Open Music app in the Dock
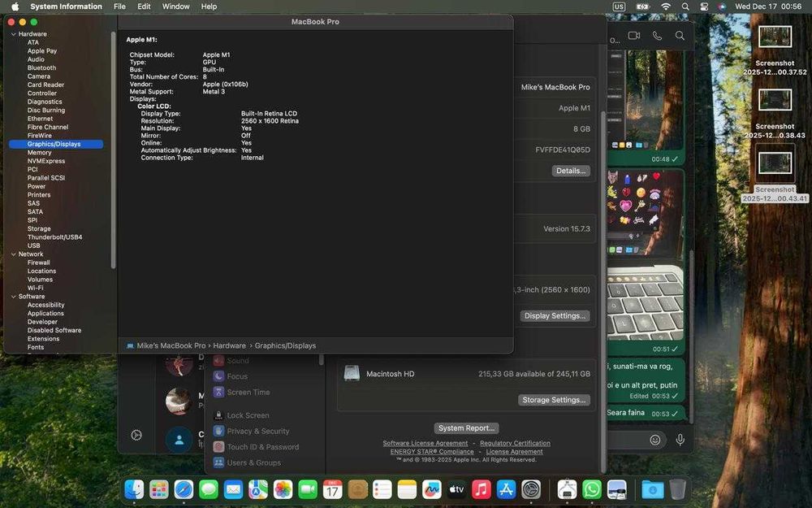 481,488
